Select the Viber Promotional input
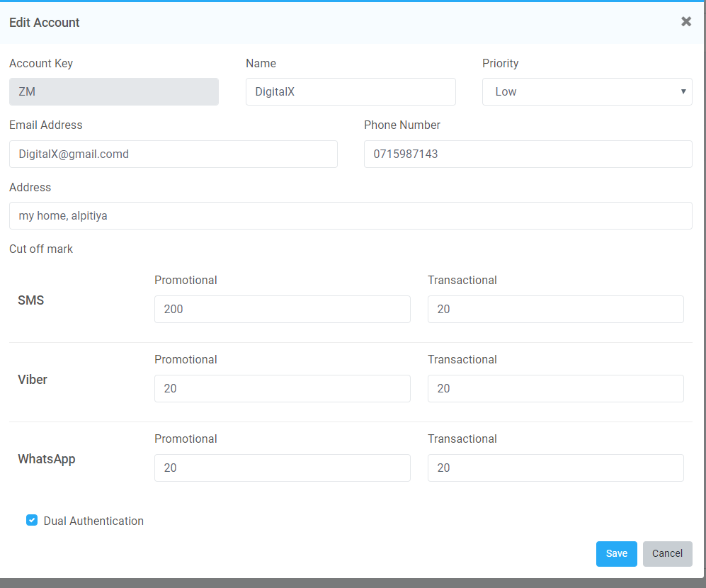 point(282,388)
